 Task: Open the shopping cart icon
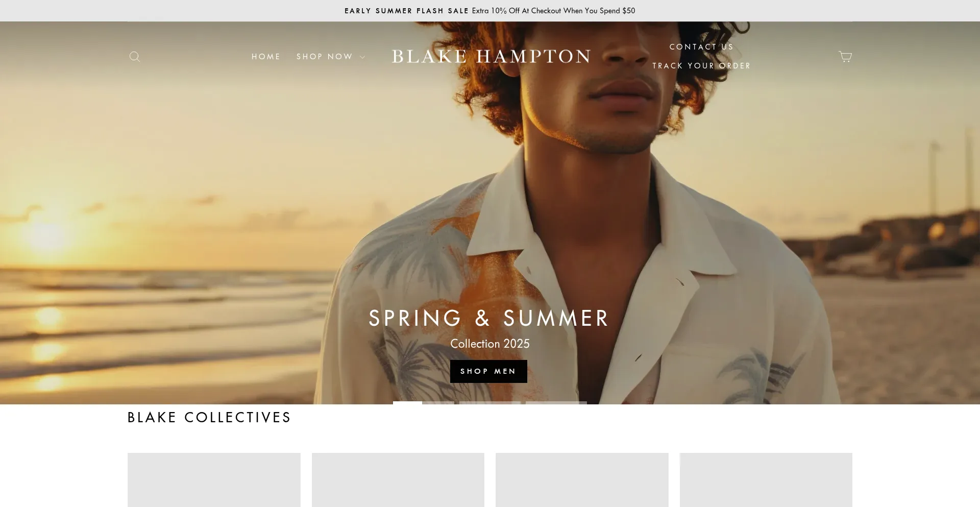pyautogui.click(x=845, y=57)
